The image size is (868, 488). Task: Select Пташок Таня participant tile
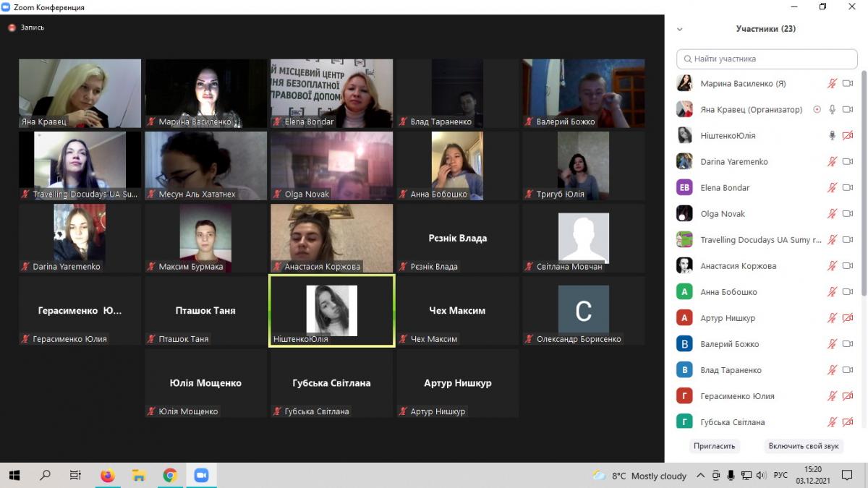[x=206, y=310]
